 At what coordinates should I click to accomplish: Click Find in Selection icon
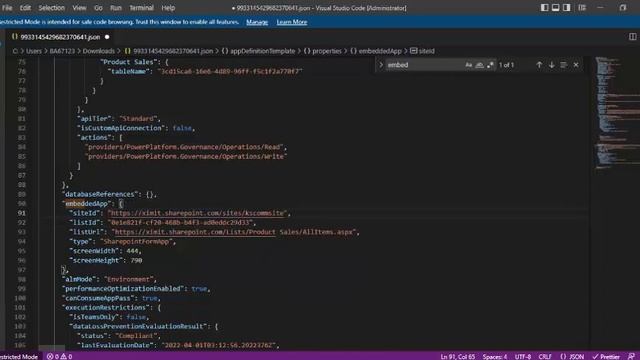click(563, 65)
